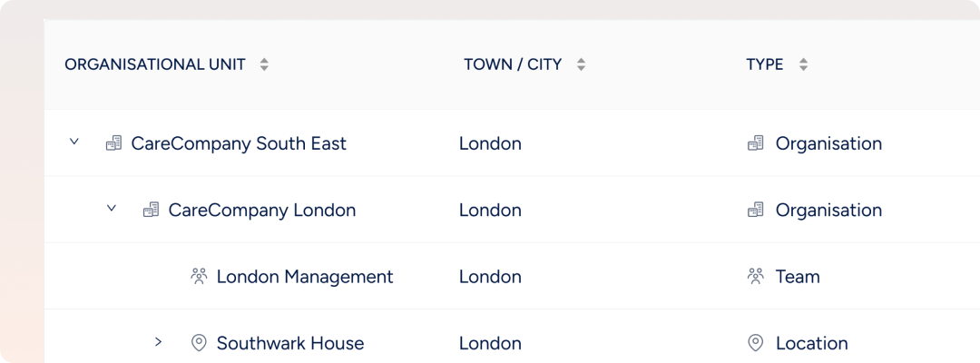
Task: Sort by Organisational Unit column arrows
Action: (x=264, y=64)
